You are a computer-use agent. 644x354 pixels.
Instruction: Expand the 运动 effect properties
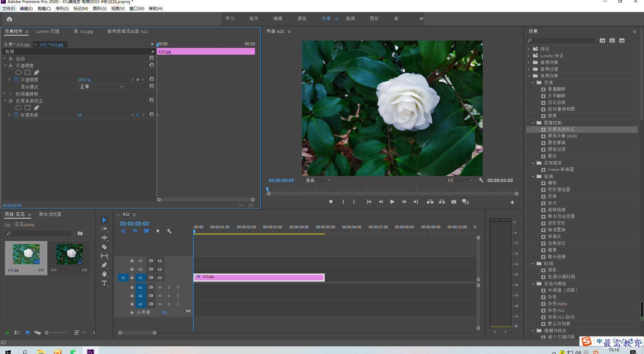click(x=5, y=58)
